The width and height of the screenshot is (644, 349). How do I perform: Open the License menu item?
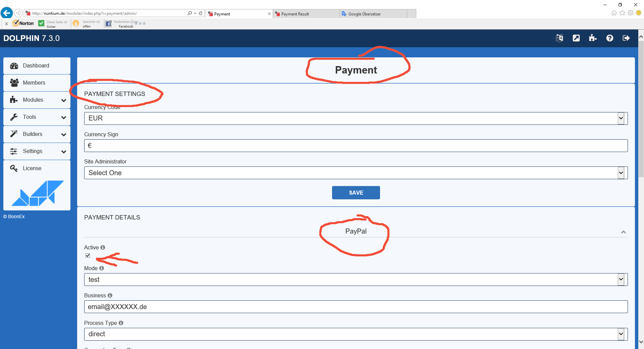[x=37, y=168]
